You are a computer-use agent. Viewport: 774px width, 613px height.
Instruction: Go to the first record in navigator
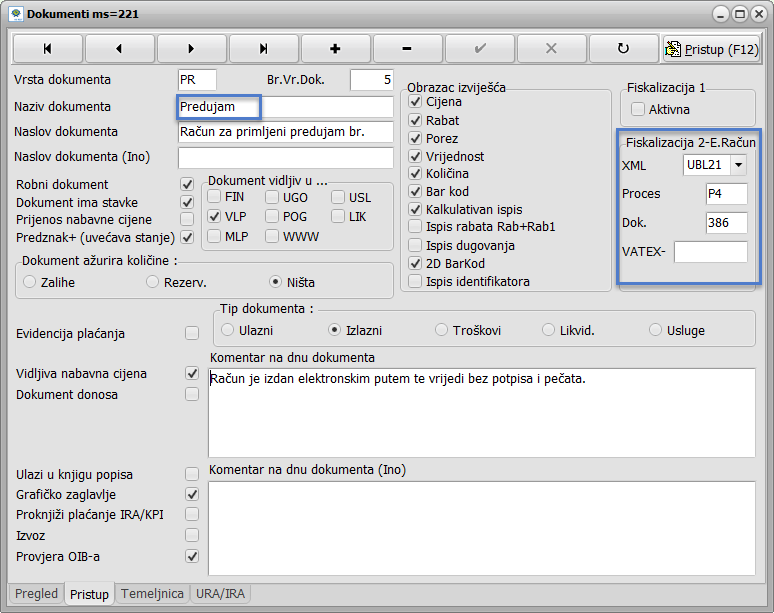[47, 48]
